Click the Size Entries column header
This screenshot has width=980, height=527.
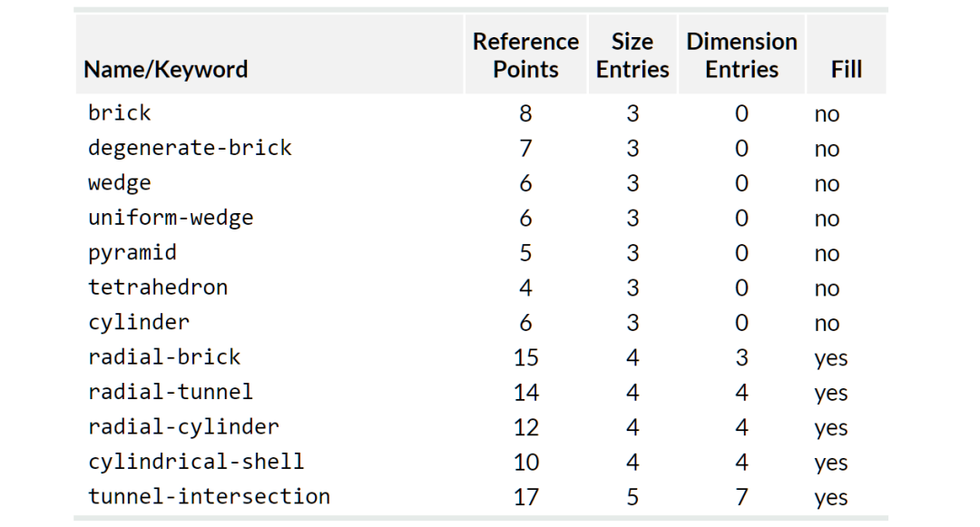pyautogui.click(x=632, y=55)
